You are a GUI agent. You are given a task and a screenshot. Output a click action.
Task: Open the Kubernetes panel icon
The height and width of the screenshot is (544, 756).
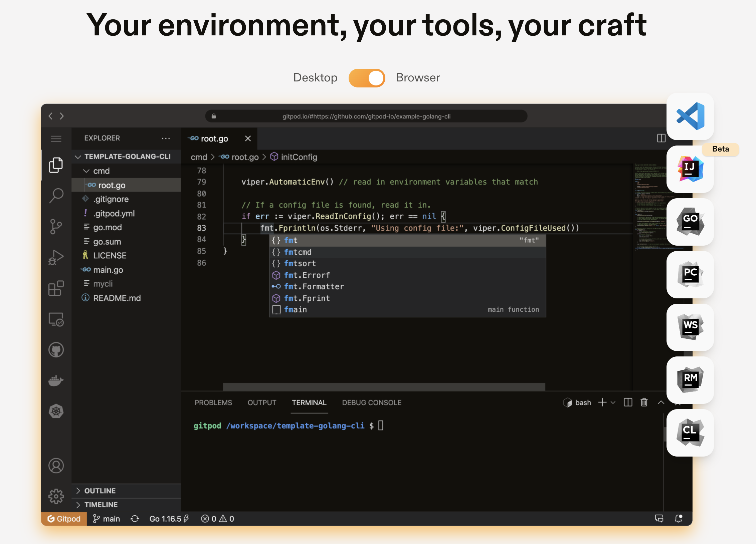click(56, 411)
